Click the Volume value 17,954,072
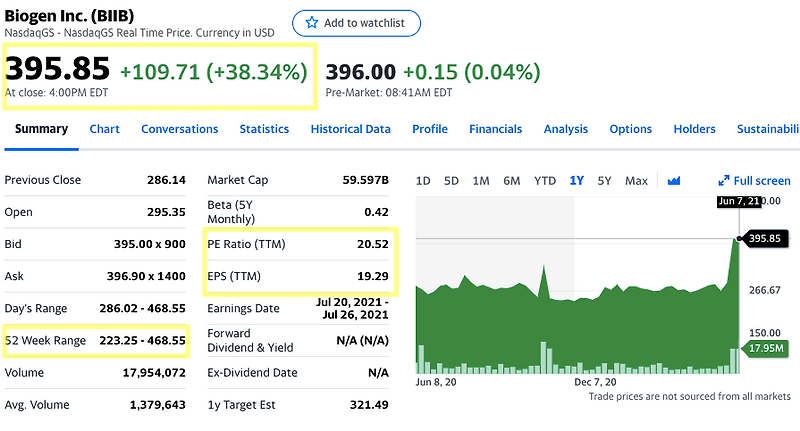The width and height of the screenshot is (800, 431). (x=154, y=373)
